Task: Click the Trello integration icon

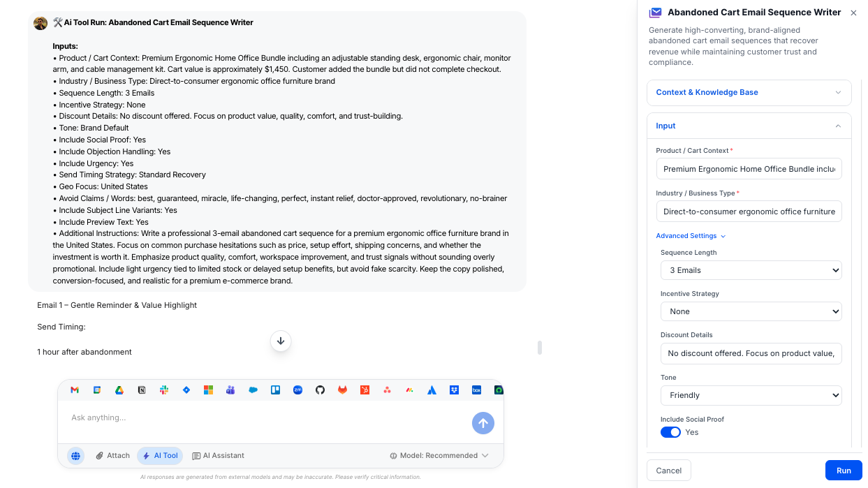Action: pyautogui.click(x=275, y=390)
